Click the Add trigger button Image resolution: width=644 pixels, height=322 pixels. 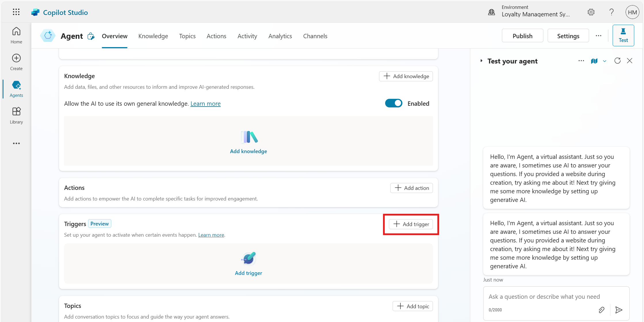click(411, 224)
